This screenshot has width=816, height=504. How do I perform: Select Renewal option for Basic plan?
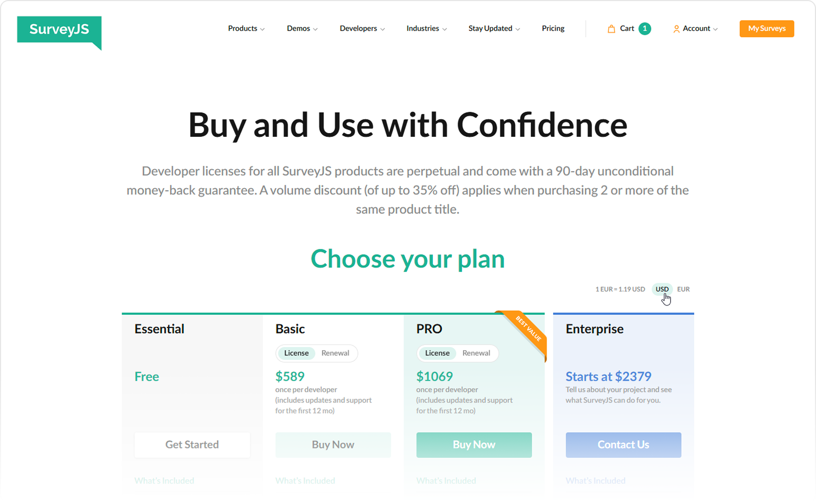click(x=335, y=353)
